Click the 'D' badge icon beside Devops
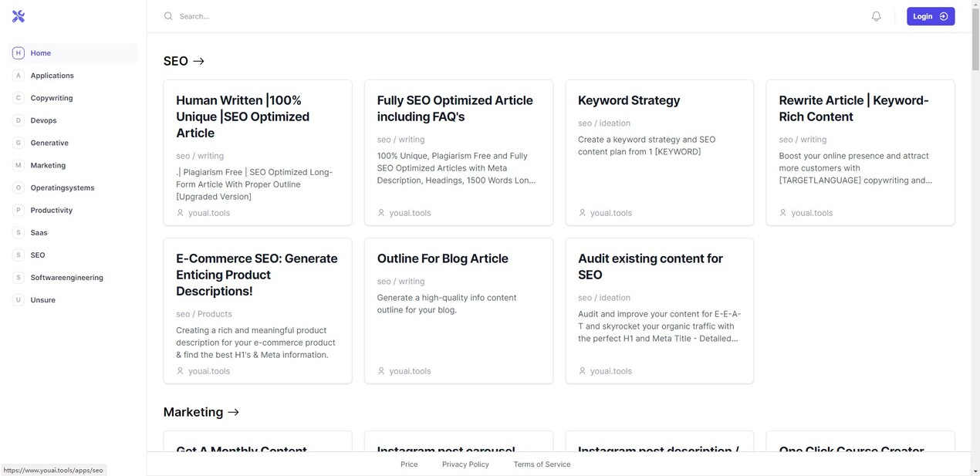Screen dimensions: 980x476 coord(19,120)
